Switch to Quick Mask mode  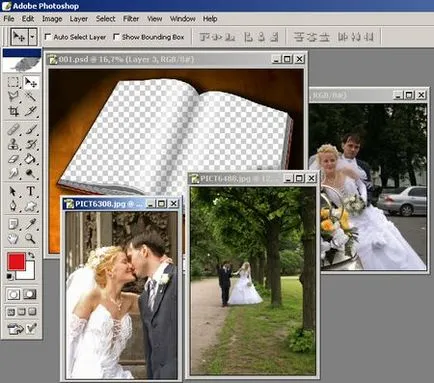[x=30, y=294]
